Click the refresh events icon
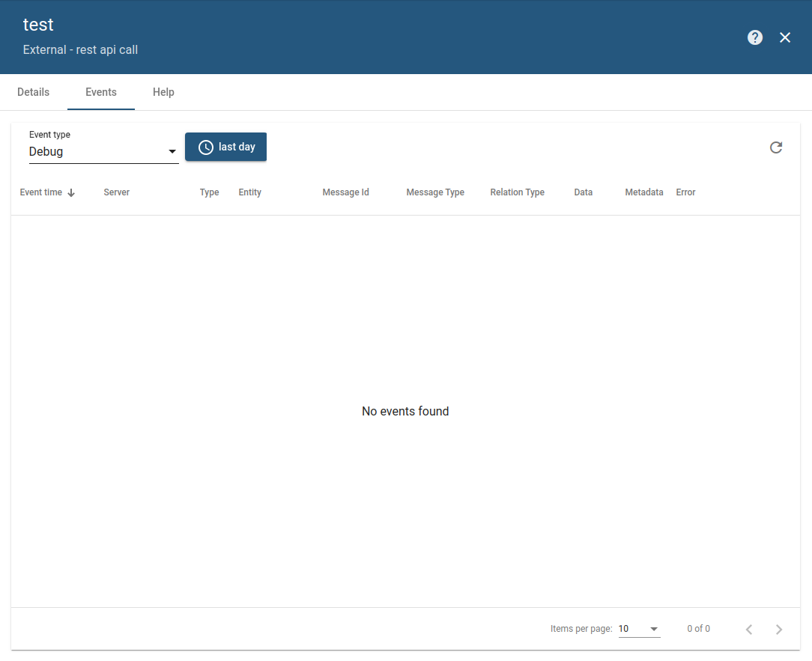Viewport: 812px width, 661px height. point(776,147)
